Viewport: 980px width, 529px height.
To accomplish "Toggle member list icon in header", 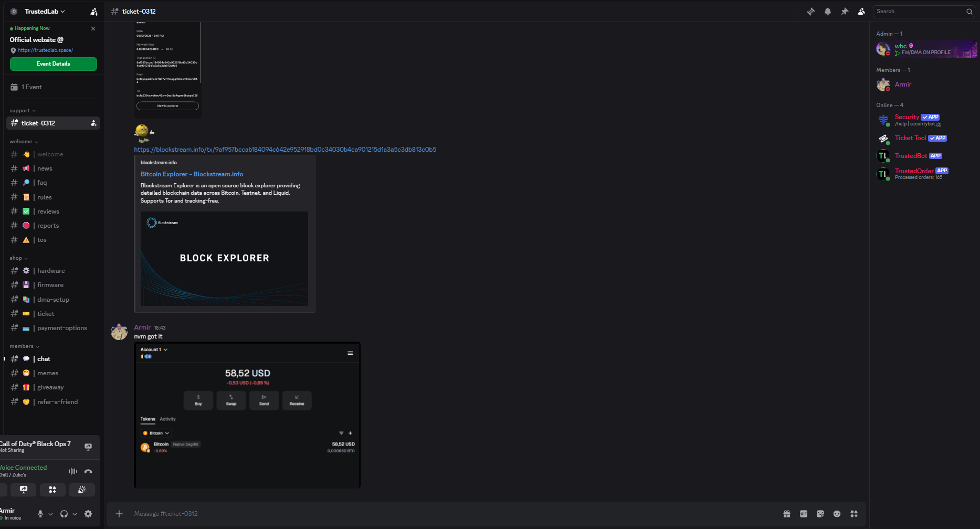I will [x=861, y=12].
